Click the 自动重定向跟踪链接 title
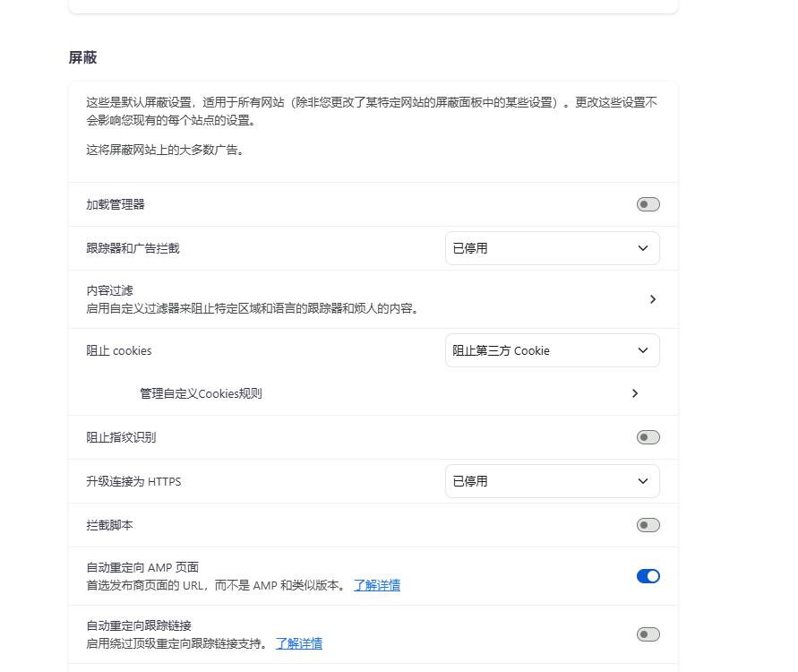798x672 pixels. pos(139,625)
